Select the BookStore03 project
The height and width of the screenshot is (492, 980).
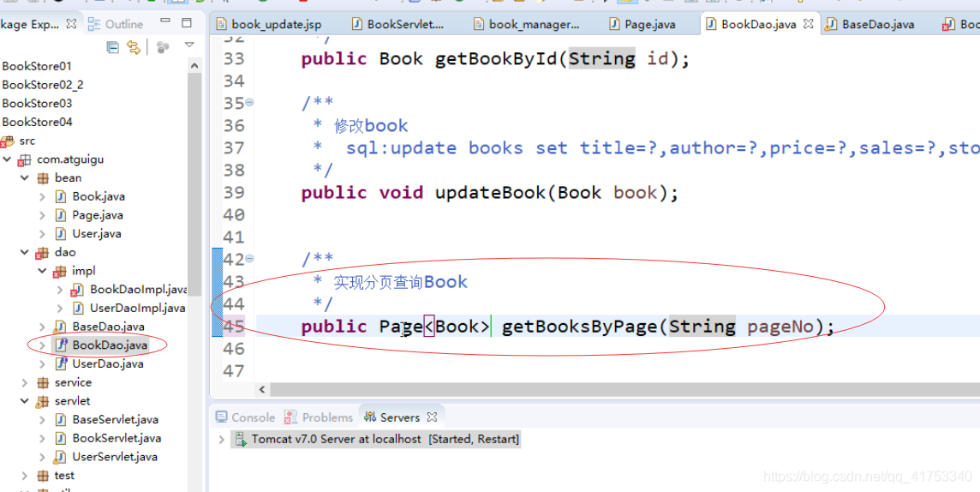(x=36, y=104)
